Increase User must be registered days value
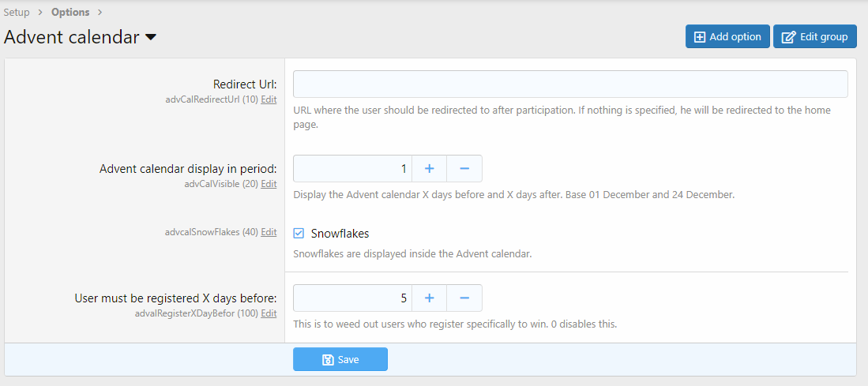Viewport: 868px width, 386px height. coord(430,298)
